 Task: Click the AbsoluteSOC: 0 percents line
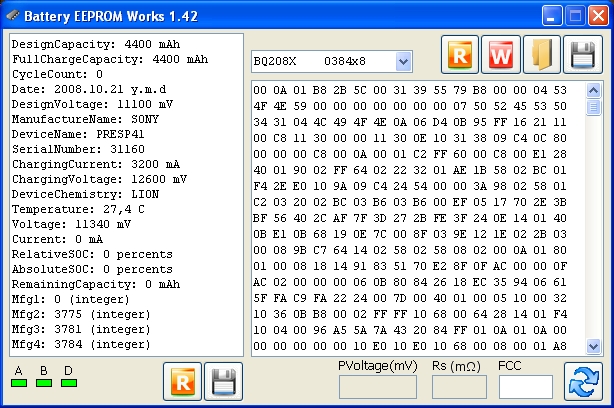coord(92,269)
